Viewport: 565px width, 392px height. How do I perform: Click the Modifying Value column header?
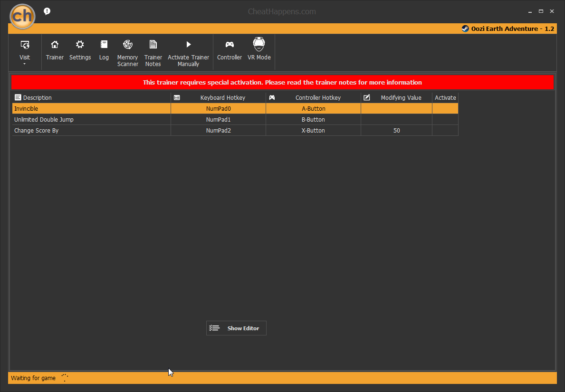click(x=397, y=97)
